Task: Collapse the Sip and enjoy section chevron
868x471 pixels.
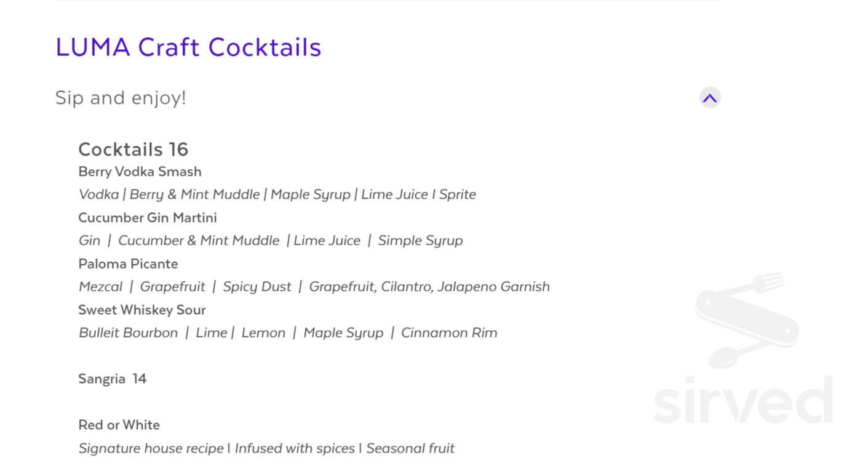Action: tap(710, 98)
